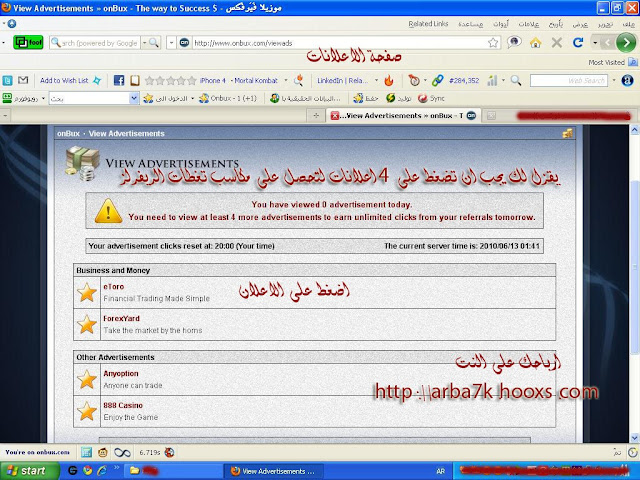This screenshot has height=480, width=640.
Task: Open the ملف (File) menu
Action: [x=629, y=24]
